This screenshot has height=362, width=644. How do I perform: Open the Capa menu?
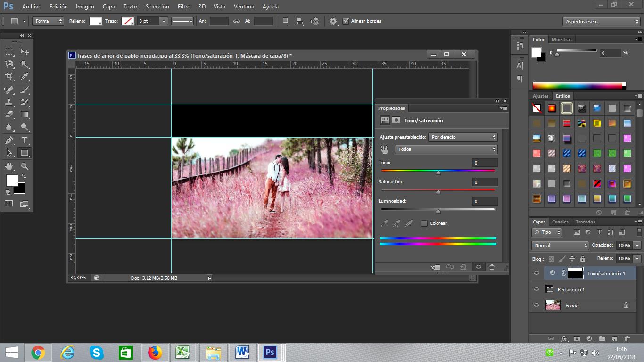(x=109, y=7)
